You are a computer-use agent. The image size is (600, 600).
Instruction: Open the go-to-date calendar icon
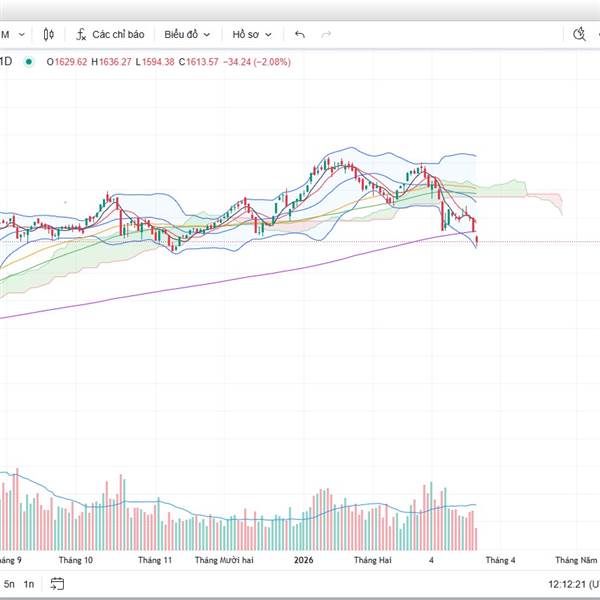(57, 583)
